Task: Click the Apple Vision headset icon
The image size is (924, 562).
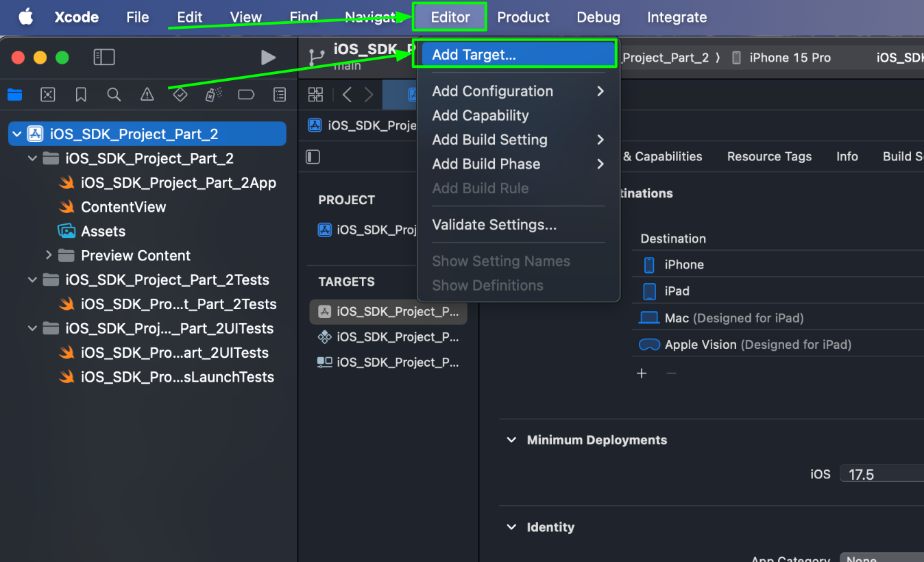Action: click(649, 345)
